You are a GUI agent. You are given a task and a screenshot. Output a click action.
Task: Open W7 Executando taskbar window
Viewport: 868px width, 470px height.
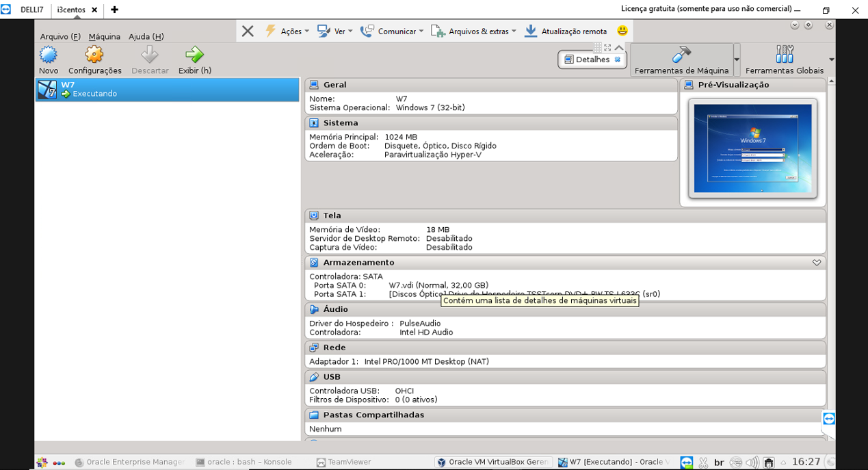coord(614,462)
